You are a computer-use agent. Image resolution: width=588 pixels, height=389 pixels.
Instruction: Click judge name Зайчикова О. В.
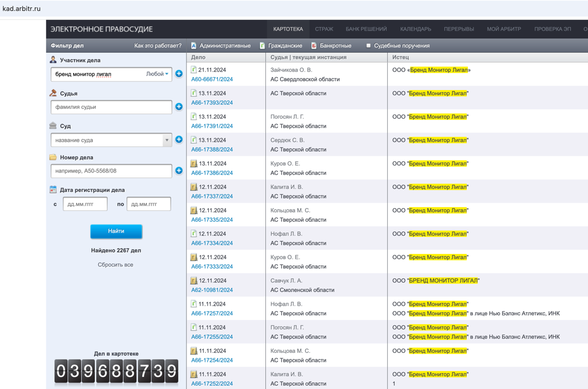tap(291, 70)
